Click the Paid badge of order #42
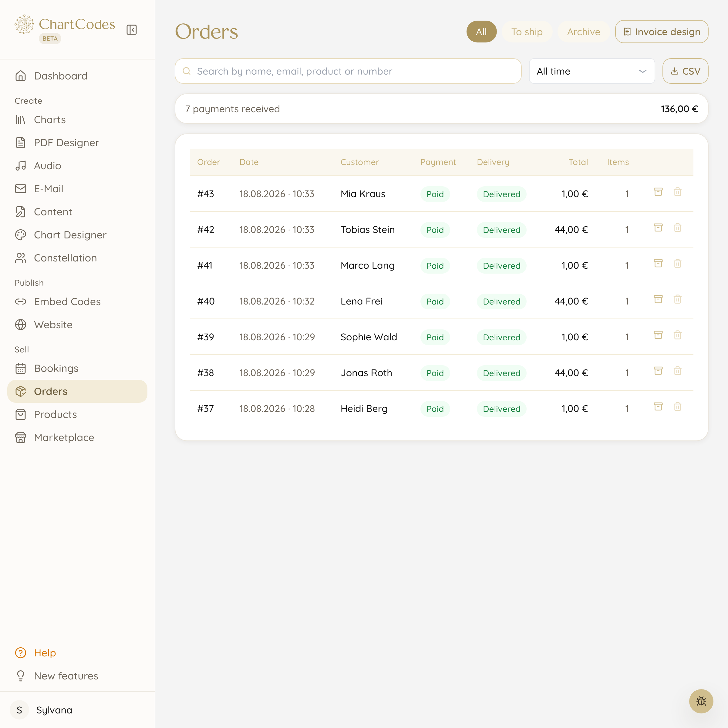The image size is (728, 728). (435, 230)
